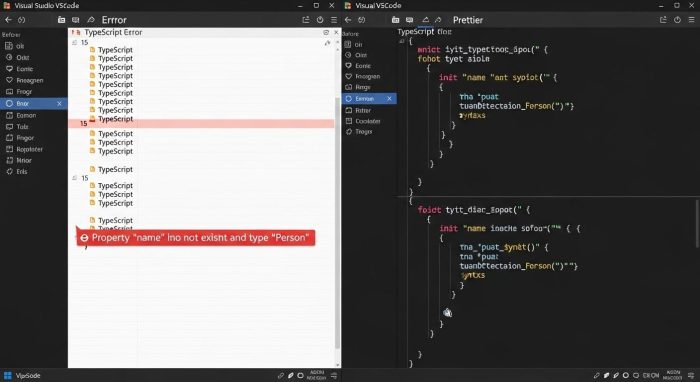
Task: Click the pin icon below TypeScript Error header
Action: (x=327, y=43)
